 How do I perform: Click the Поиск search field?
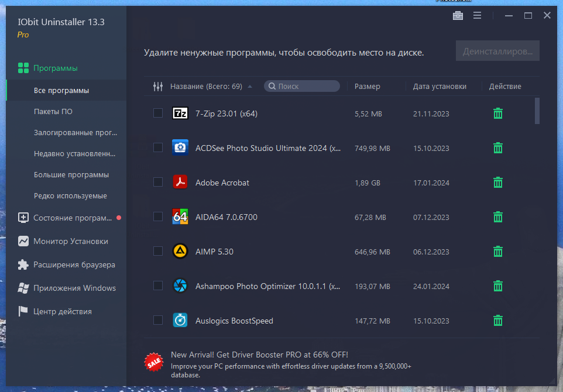click(301, 86)
